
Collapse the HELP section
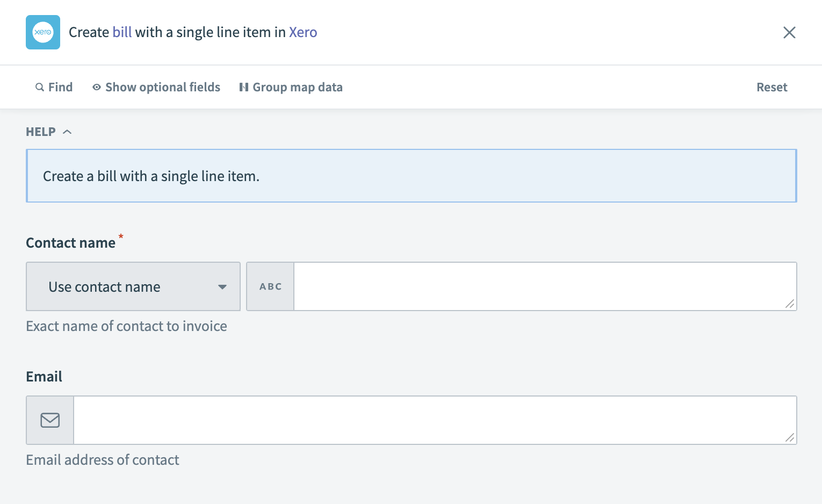point(67,131)
